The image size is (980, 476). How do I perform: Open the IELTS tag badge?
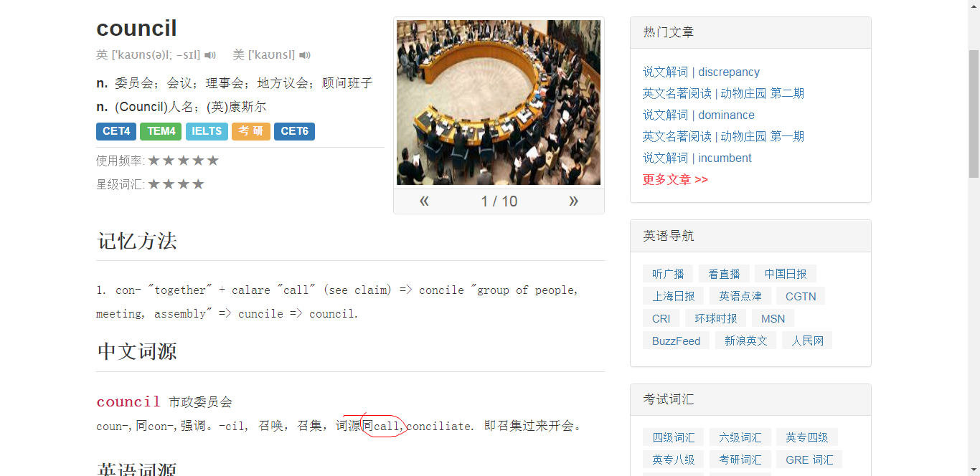tap(207, 131)
